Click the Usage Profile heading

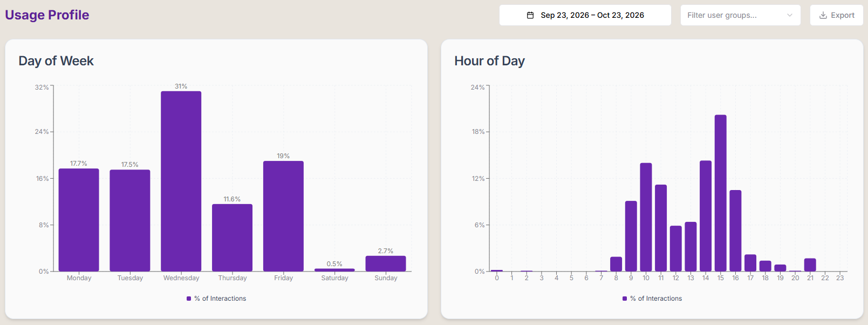click(47, 15)
